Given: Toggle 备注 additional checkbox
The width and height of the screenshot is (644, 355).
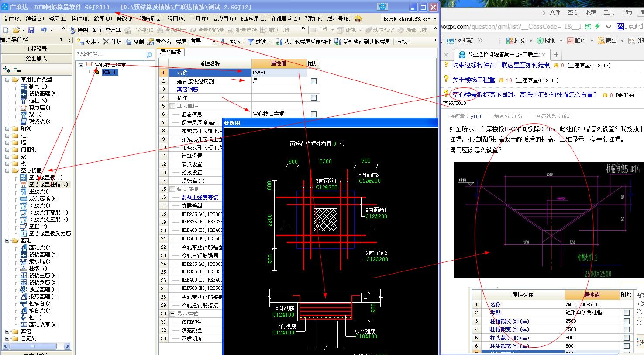Looking at the screenshot, I should (x=313, y=97).
